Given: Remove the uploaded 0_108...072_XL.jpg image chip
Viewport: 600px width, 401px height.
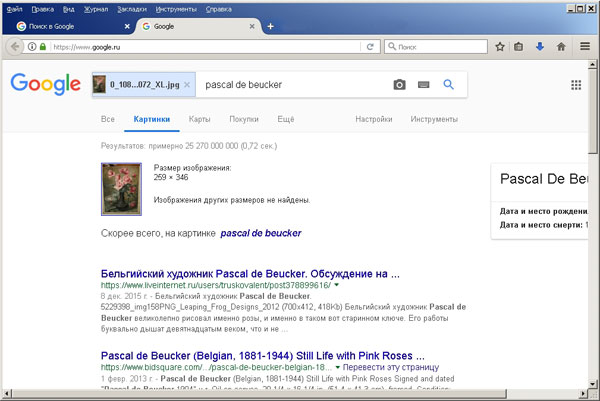Looking at the screenshot, I should 187,85.
